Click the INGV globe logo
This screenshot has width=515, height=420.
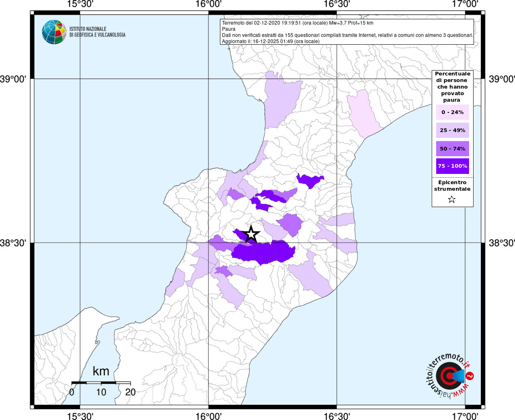point(54,32)
